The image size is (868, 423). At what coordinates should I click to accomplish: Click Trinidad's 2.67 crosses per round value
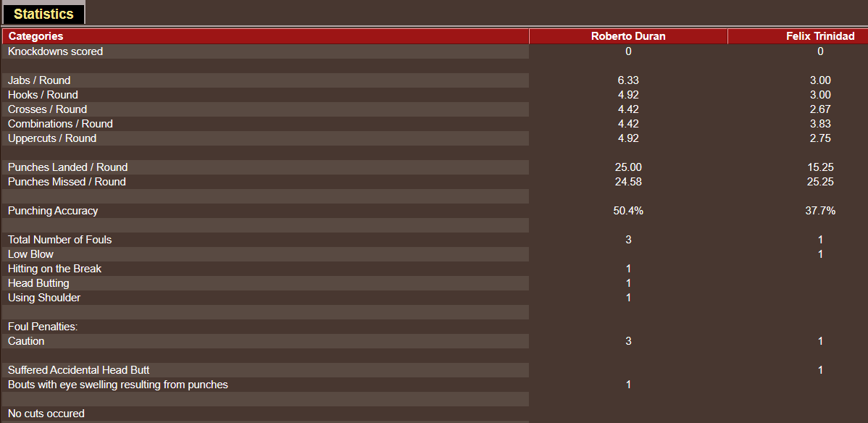click(x=820, y=109)
